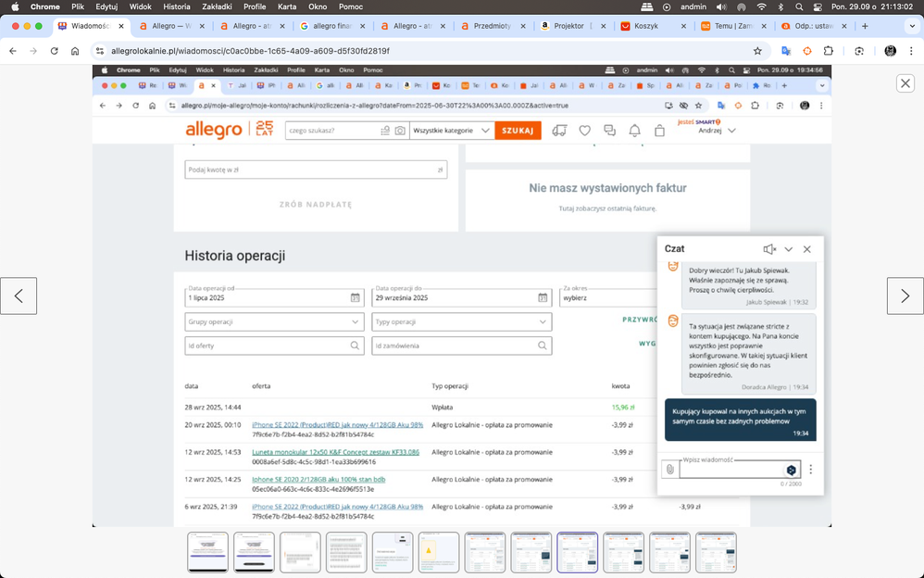Click the paperclip attachment icon in the chat

[670, 470]
